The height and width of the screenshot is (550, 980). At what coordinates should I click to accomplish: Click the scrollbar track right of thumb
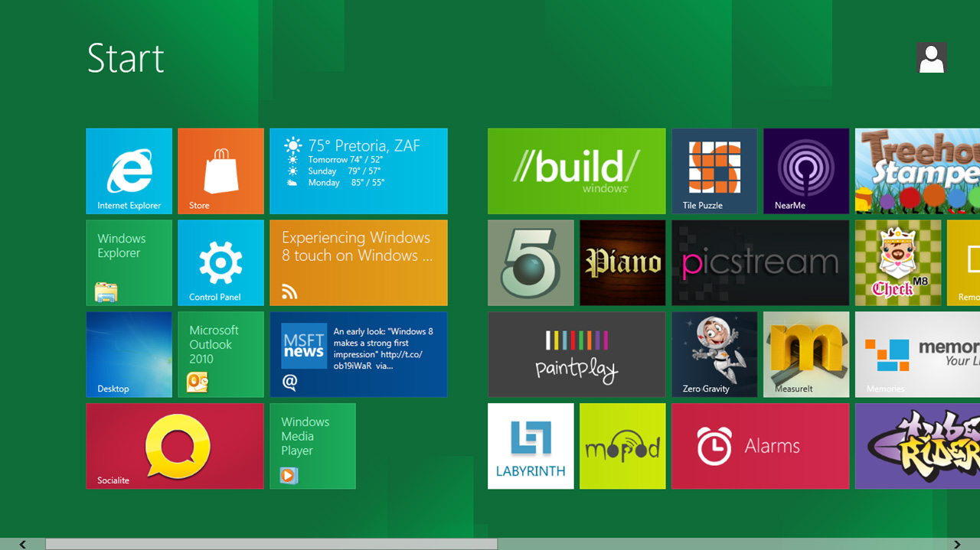click(x=716, y=544)
